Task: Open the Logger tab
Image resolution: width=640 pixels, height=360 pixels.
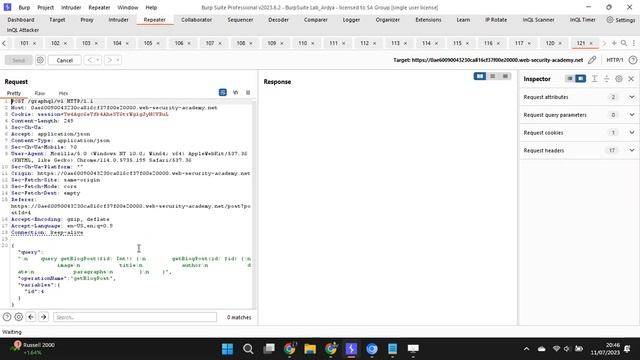Action: (x=351, y=20)
